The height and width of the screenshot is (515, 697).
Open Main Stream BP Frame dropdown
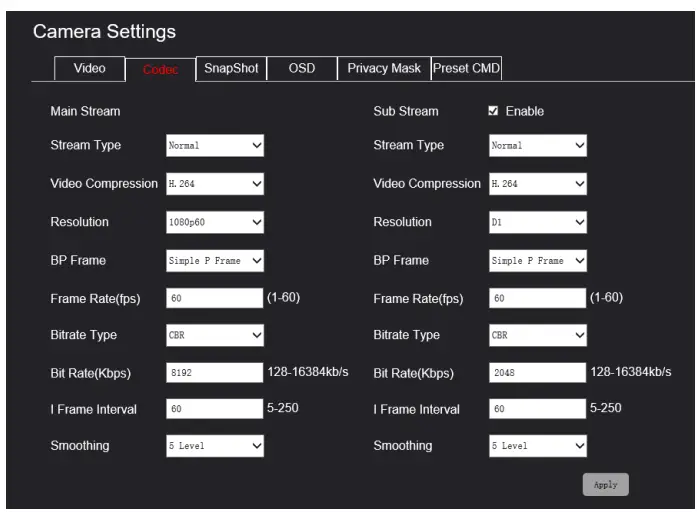[x=214, y=260]
